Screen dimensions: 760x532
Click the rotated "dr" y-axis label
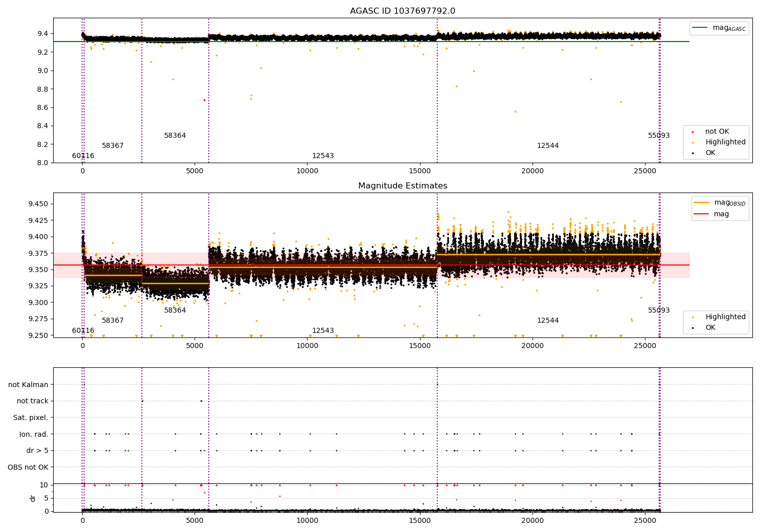[x=33, y=498]
